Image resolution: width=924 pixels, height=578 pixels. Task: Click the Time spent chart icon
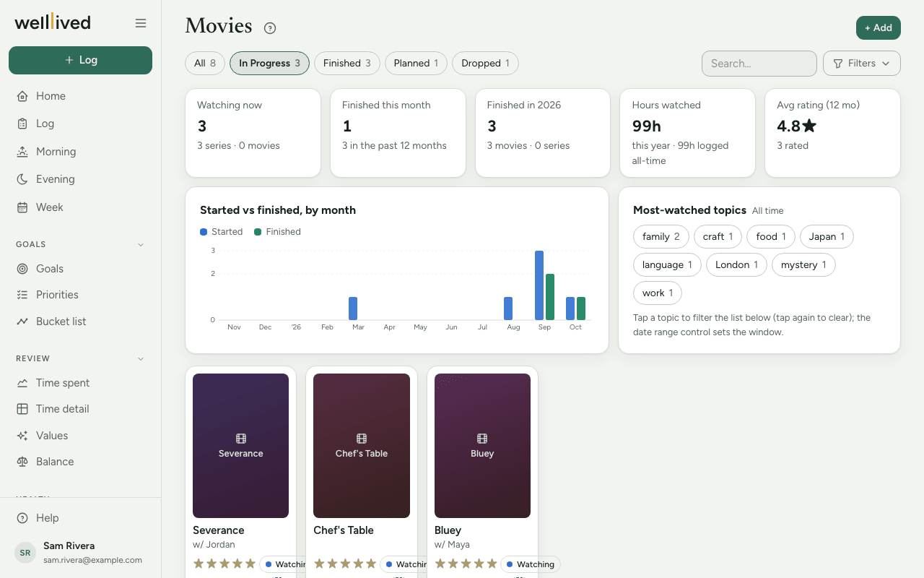pos(22,383)
